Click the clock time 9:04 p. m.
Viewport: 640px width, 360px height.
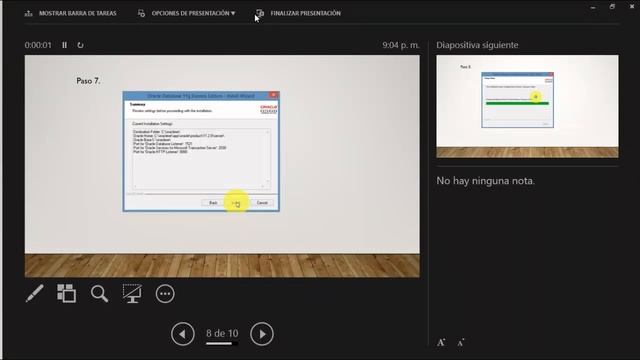(401, 45)
